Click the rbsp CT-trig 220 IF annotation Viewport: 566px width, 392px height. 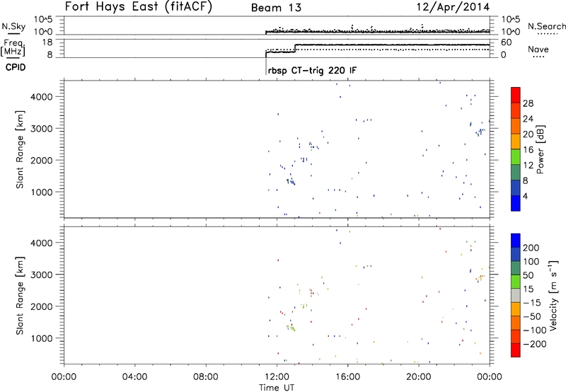(313, 70)
